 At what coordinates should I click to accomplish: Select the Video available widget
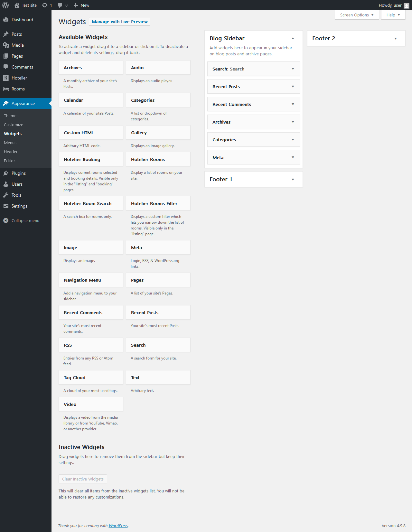(x=91, y=404)
